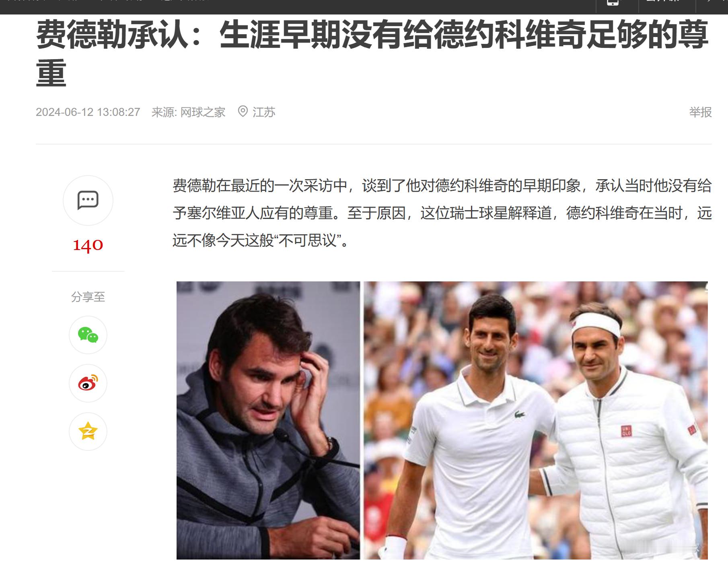
Task: Open the source link 网球之家
Action: [x=203, y=112]
